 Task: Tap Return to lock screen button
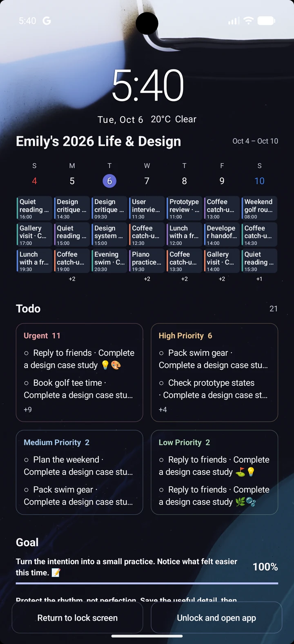click(x=78, y=617)
